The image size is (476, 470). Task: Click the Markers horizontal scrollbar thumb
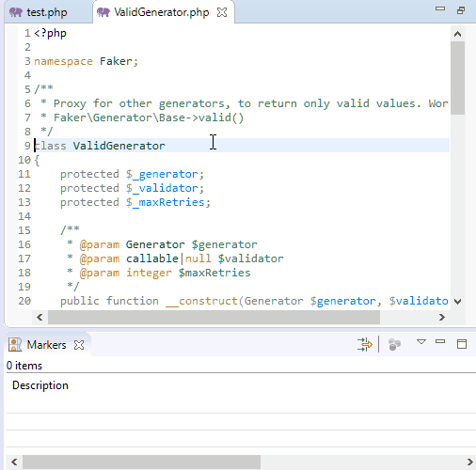[x=141, y=462]
